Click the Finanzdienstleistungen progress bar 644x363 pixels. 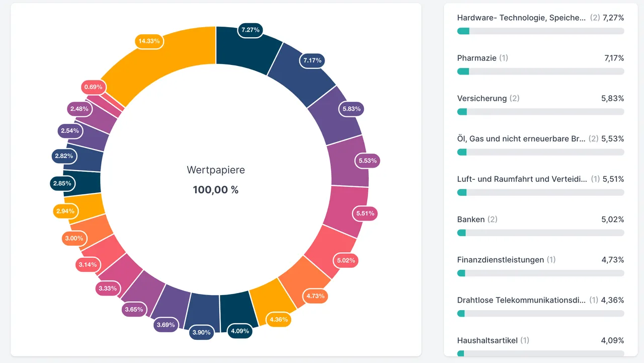tap(540, 273)
